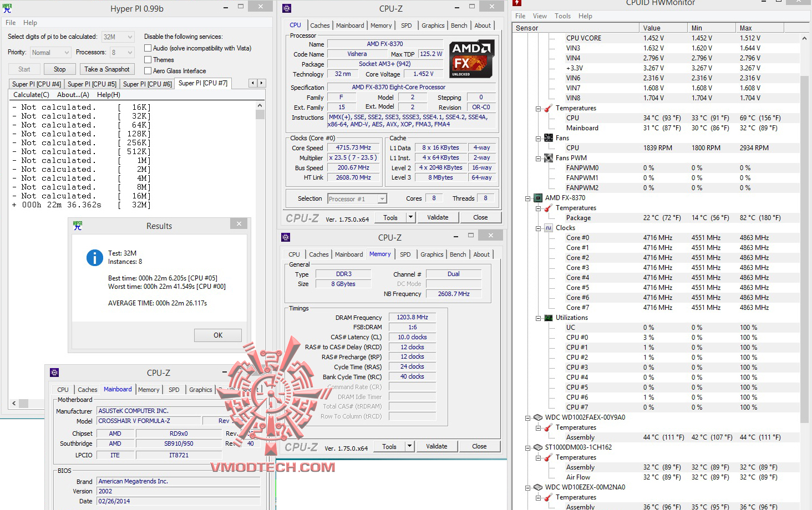The image size is (812, 510).
Task: Click the CPU-Z Mainboard window title icon
Action: tap(54, 373)
